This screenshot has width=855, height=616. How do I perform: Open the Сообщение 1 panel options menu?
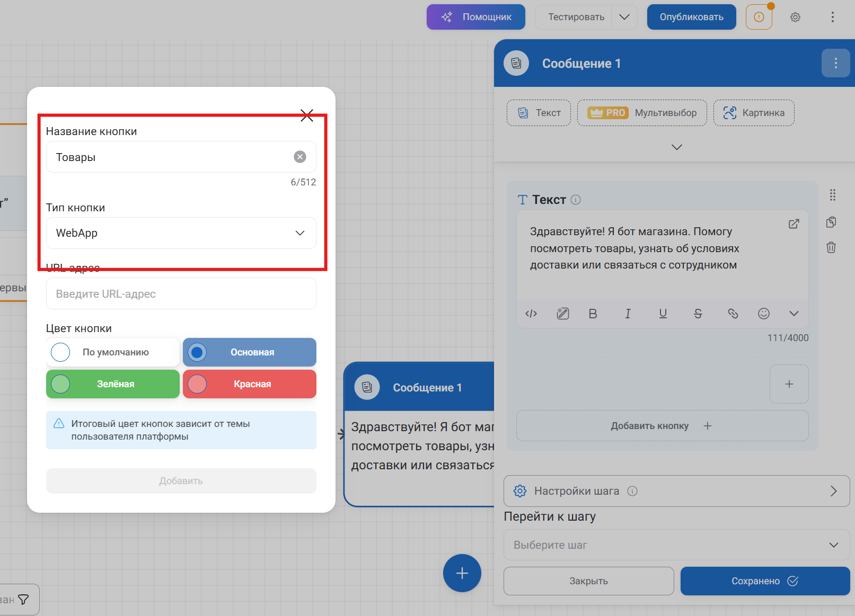click(x=835, y=63)
